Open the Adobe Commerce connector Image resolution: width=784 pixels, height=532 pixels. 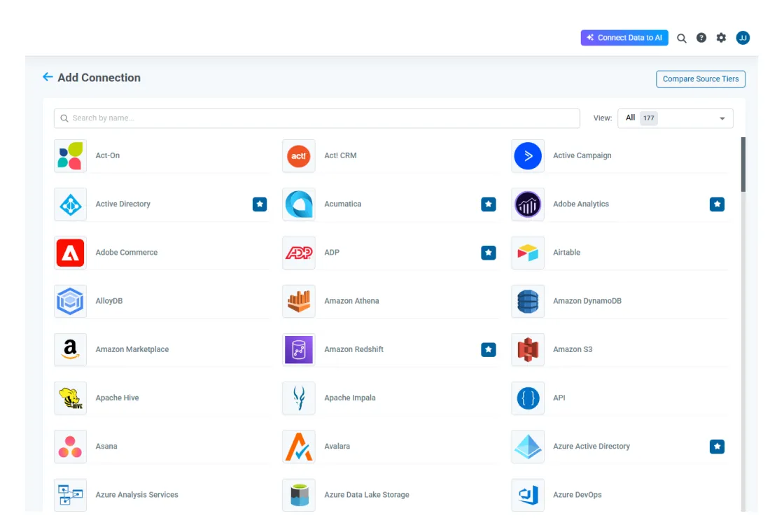pos(126,252)
